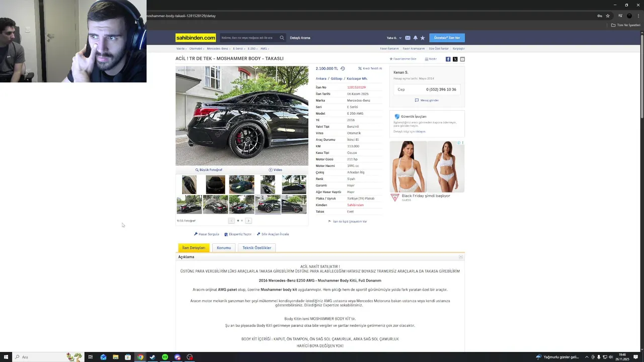The width and height of the screenshot is (644, 362).
Task: Click Ücretsiz İlan Ver button
Action: pos(447,38)
